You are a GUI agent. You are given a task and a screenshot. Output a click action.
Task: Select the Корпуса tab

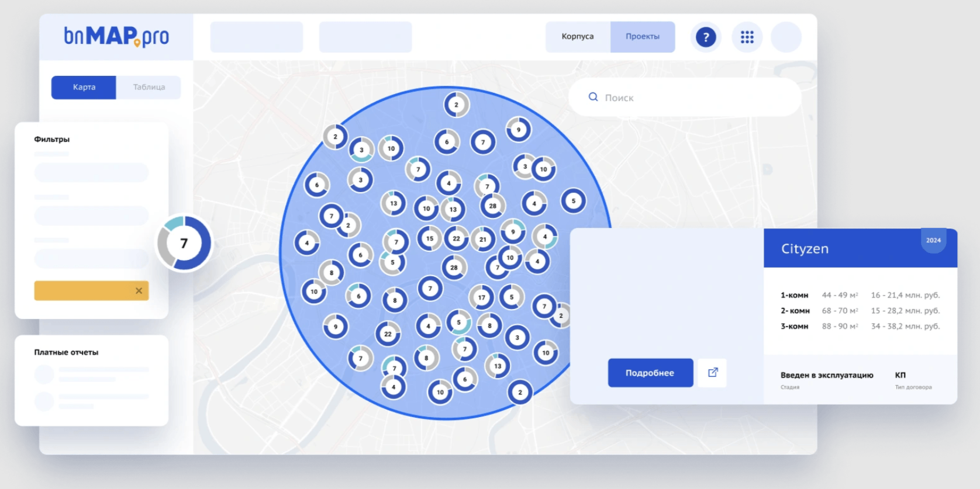pyautogui.click(x=578, y=37)
